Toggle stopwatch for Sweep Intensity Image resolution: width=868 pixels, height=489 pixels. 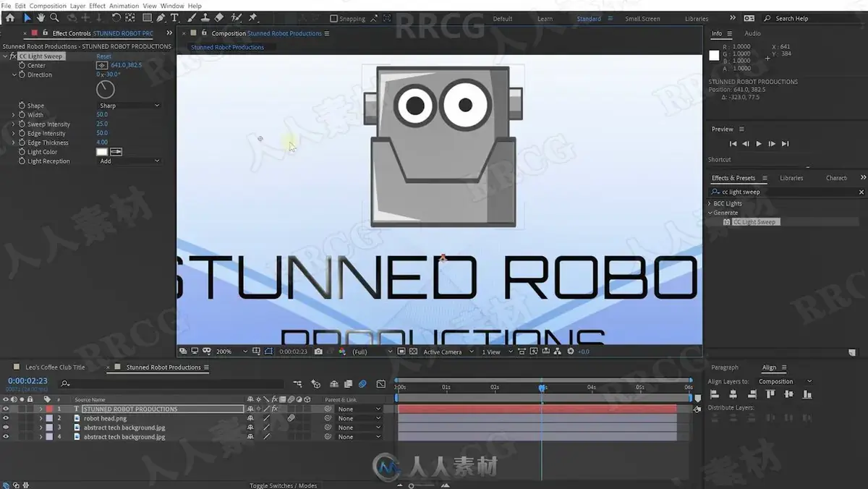[x=22, y=124]
